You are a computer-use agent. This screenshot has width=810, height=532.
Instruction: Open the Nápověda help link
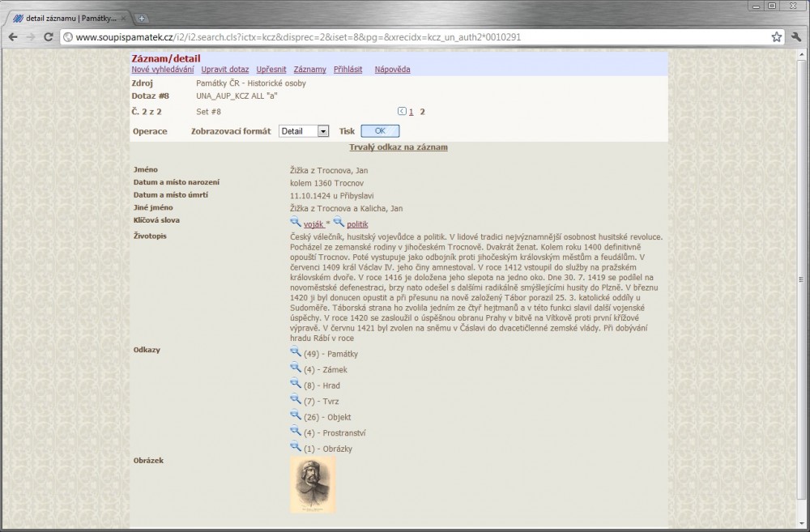392,70
